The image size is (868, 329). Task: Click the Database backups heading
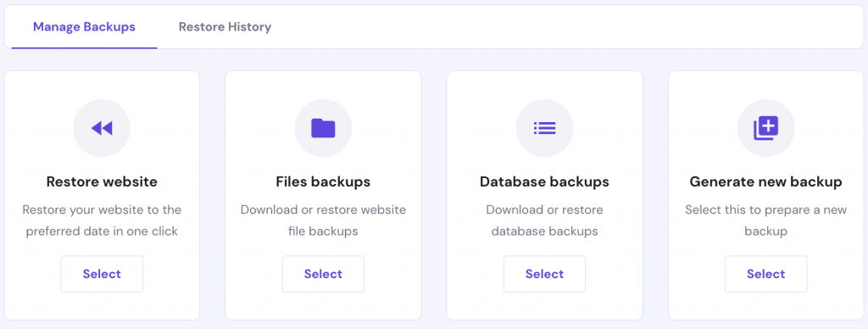[x=545, y=181]
